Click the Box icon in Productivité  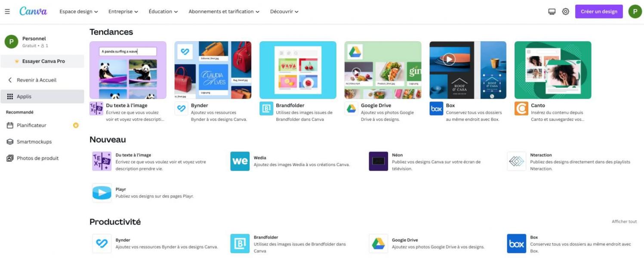tap(516, 243)
